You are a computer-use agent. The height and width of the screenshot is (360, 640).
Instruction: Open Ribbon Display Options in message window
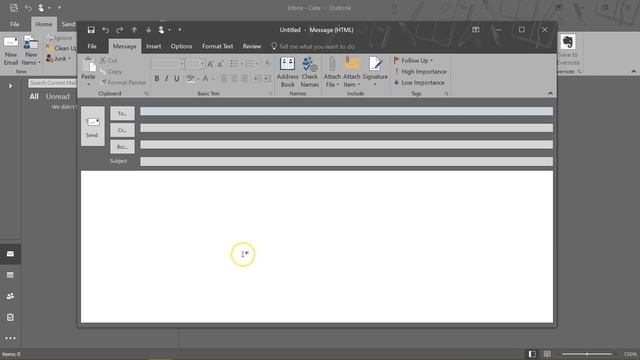(x=476, y=30)
